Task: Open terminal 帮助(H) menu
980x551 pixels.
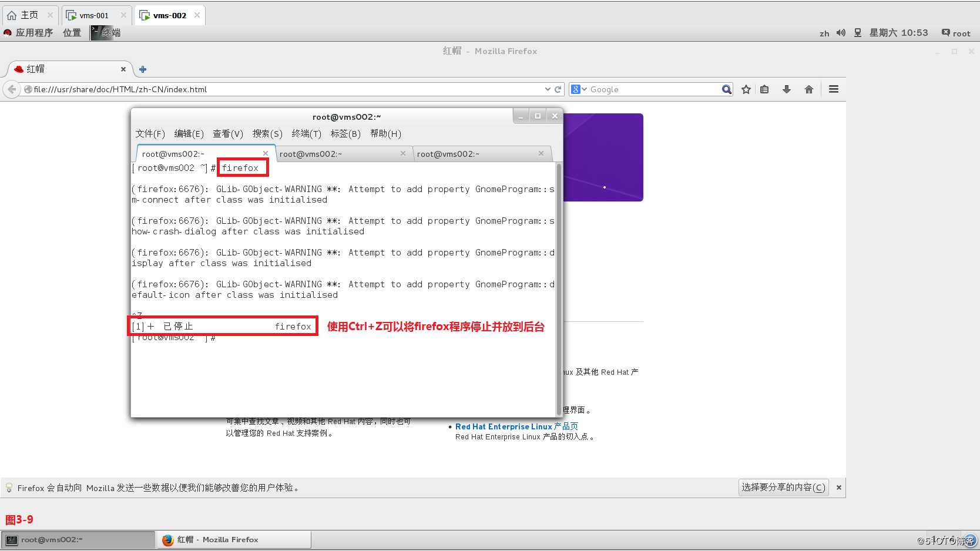Action: tap(385, 134)
